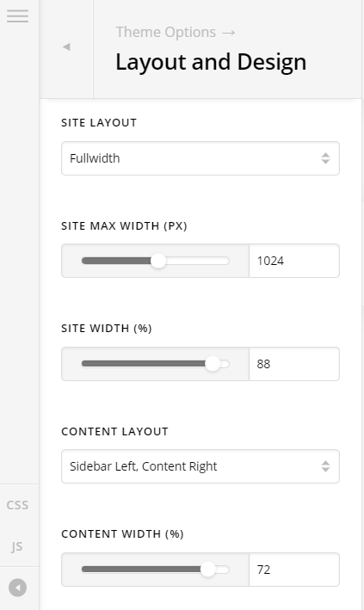Open the hamburger menu icon
The width and height of the screenshot is (364, 610).
pyautogui.click(x=17, y=16)
